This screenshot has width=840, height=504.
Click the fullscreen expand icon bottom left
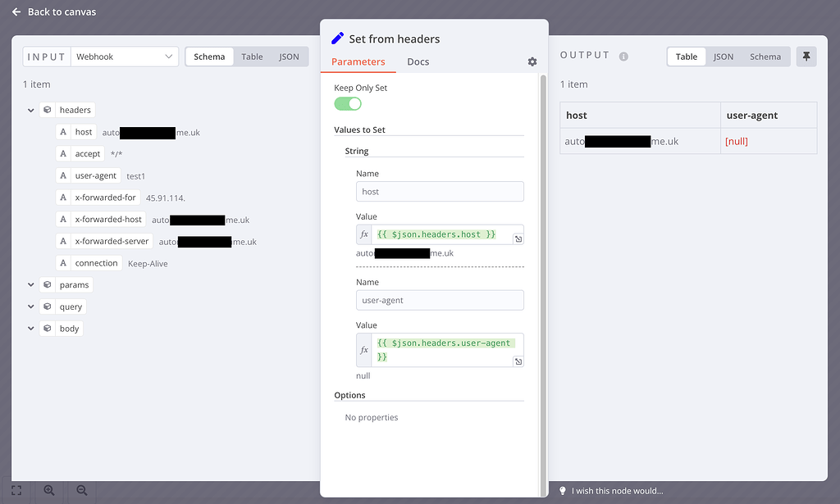pyautogui.click(x=18, y=490)
